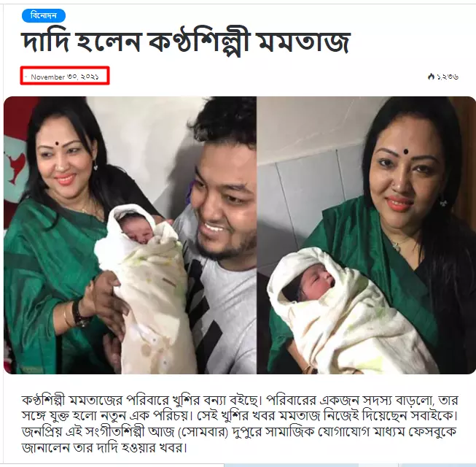Click the November ৩০, ২০২১ publish date
The width and height of the screenshot is (476, 467).
(65, 77)
